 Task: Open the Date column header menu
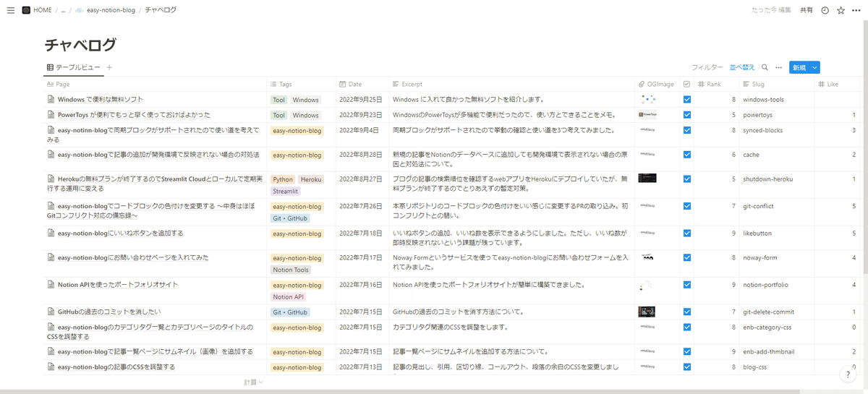(362, 85)
